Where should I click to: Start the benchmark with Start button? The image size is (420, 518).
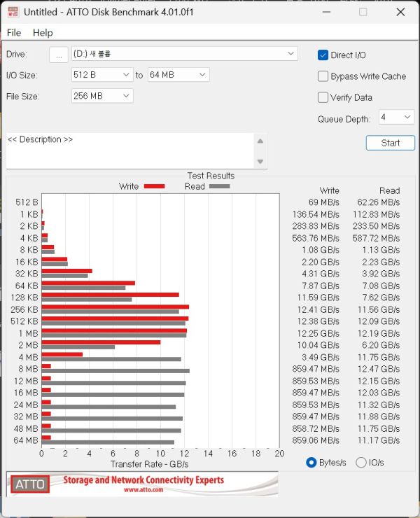click(x=391, y=143)
